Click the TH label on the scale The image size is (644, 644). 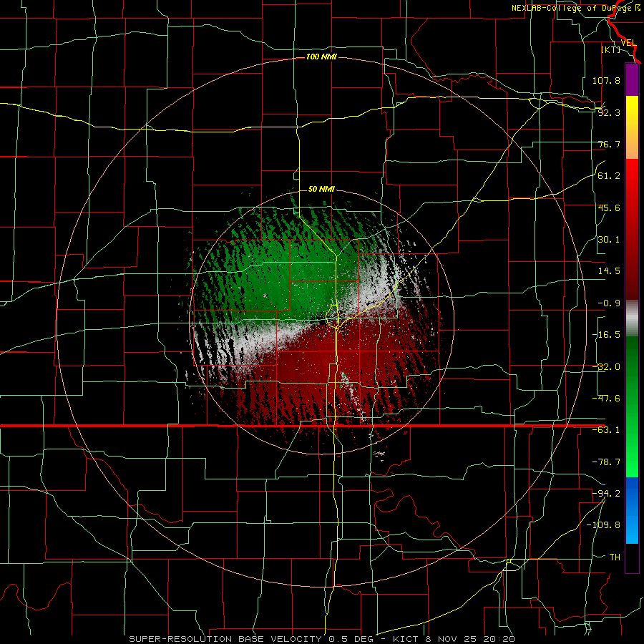[x=615, y=557]
